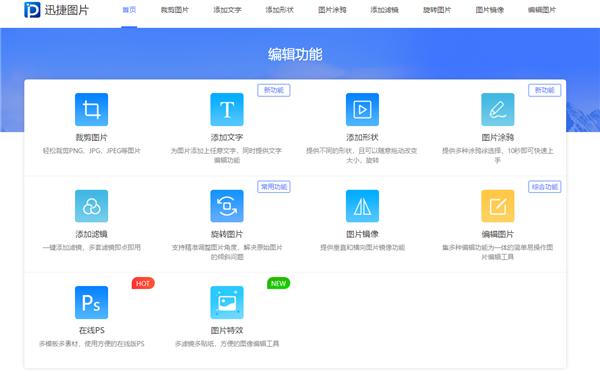Click description starting 集多种编辑功能为一体
Image resolution: width=600 pixels, height=372 pixels.
point(498,252)
